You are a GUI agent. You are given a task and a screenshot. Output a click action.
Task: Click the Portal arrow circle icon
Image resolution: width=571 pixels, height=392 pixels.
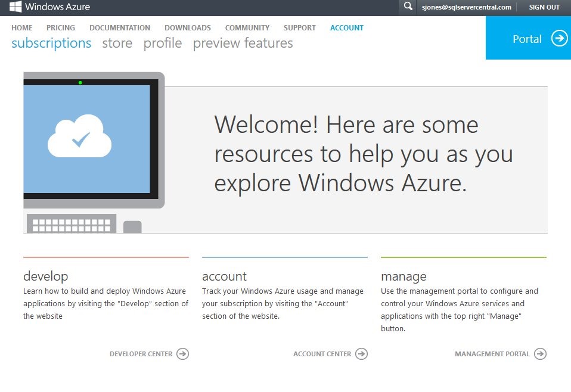click(559, 38)
